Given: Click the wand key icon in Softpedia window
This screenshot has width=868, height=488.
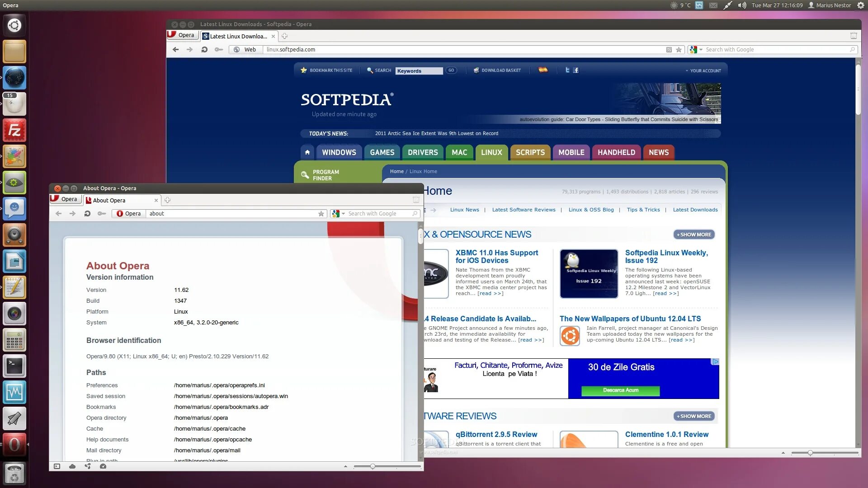Looking at the screenshot, I should [219, 50].
